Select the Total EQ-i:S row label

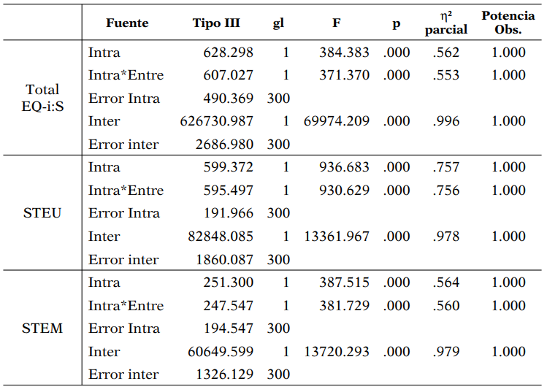tap(42, 98)
